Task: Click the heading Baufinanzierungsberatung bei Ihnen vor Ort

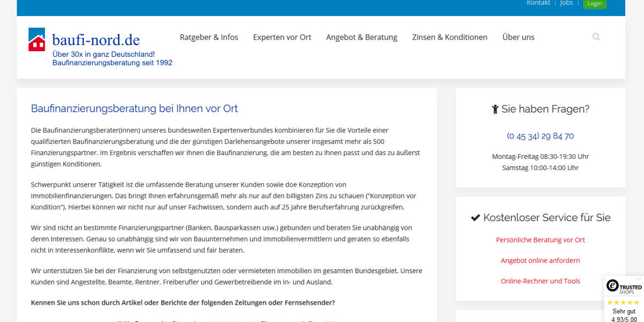Action: tap(134, 108)
